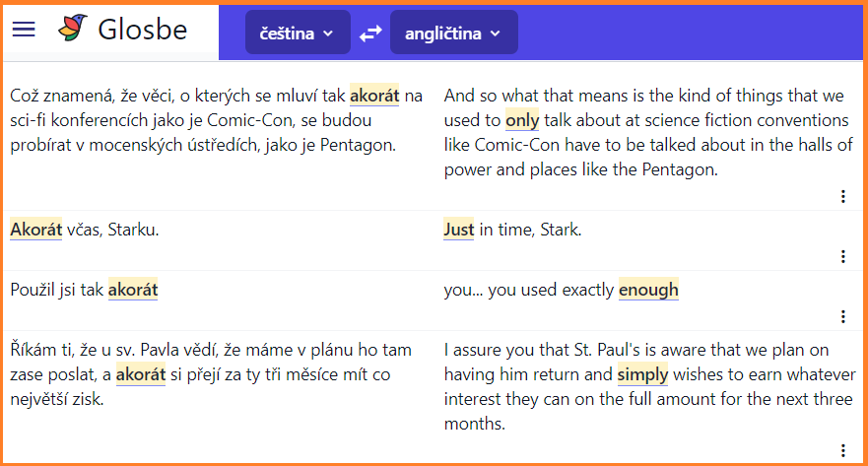This screenshot has height=466, width=868.
Task: Open options menu for 'exactly enough' row
Action: [x=842, y=316]
